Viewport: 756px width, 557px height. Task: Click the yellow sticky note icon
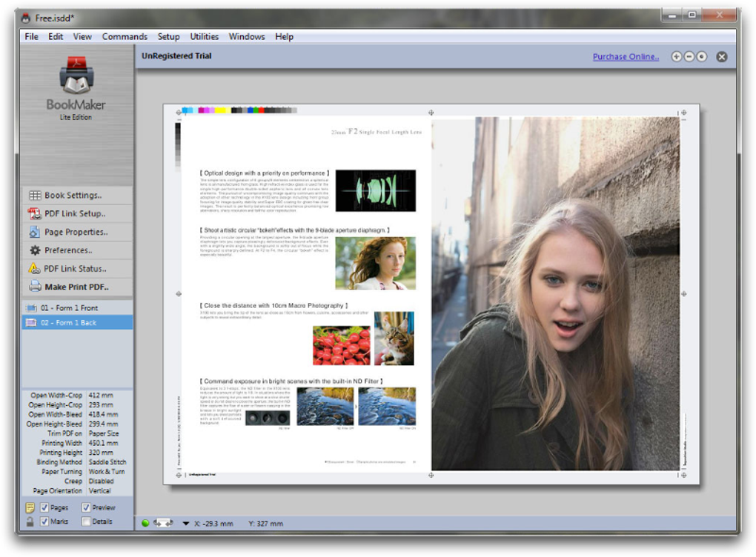pyautogui.click(x=30, y=507)
